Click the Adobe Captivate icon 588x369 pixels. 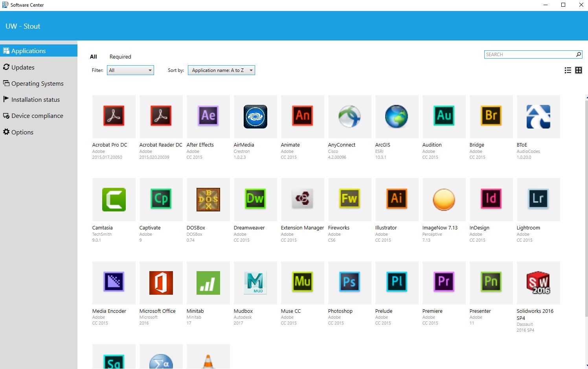pos(161,200)
